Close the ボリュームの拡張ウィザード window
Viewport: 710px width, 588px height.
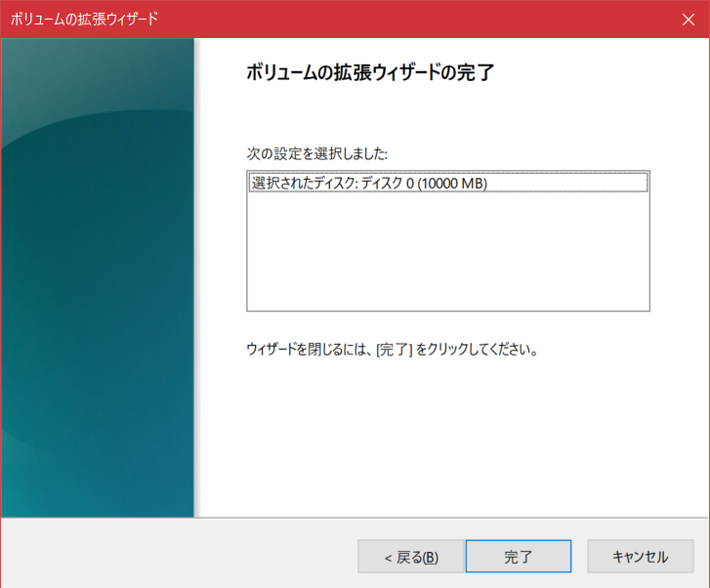[689, 20]
